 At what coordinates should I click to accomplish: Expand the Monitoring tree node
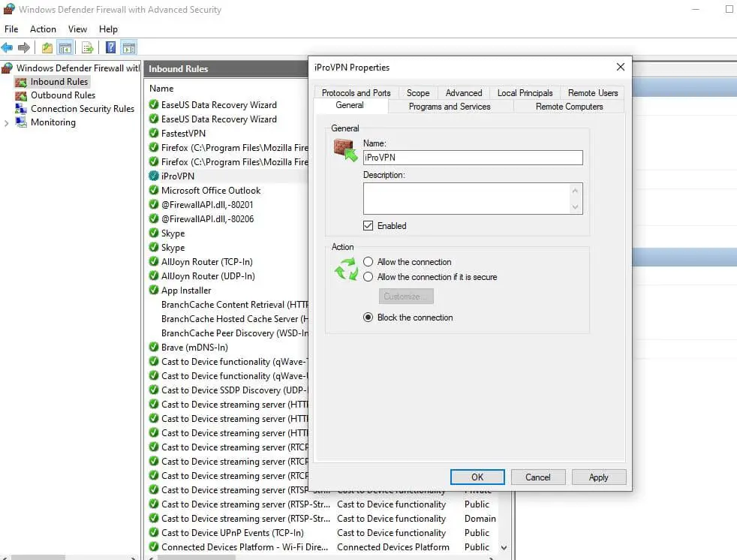pyautogui.click(x=7, y=122)
